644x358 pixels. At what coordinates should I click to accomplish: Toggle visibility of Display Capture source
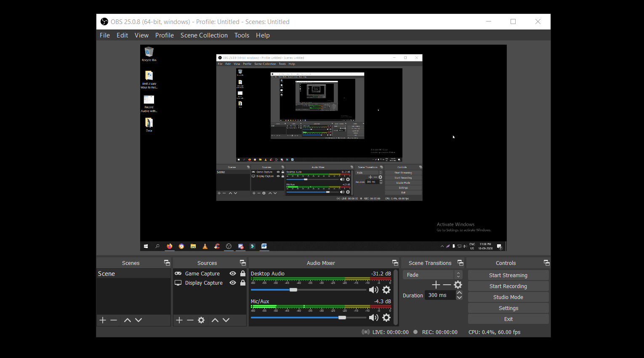click(x=233, y=283)
